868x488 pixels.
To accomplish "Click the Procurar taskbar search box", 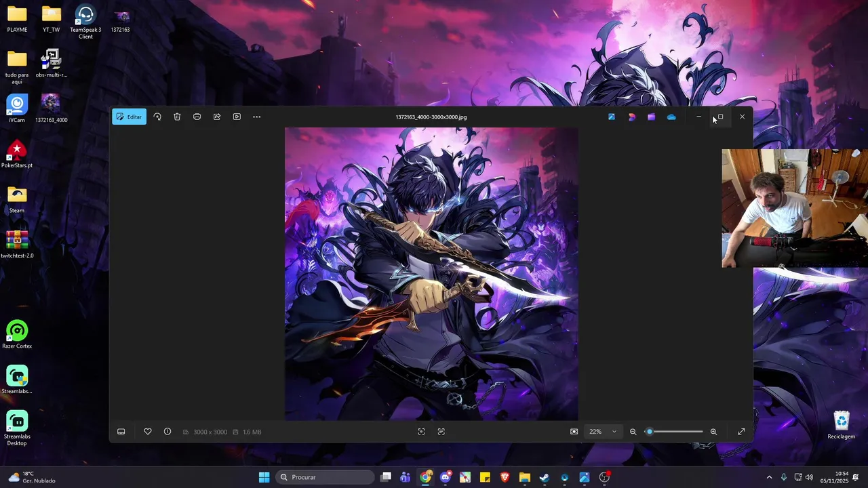I will tap(326, 477).
